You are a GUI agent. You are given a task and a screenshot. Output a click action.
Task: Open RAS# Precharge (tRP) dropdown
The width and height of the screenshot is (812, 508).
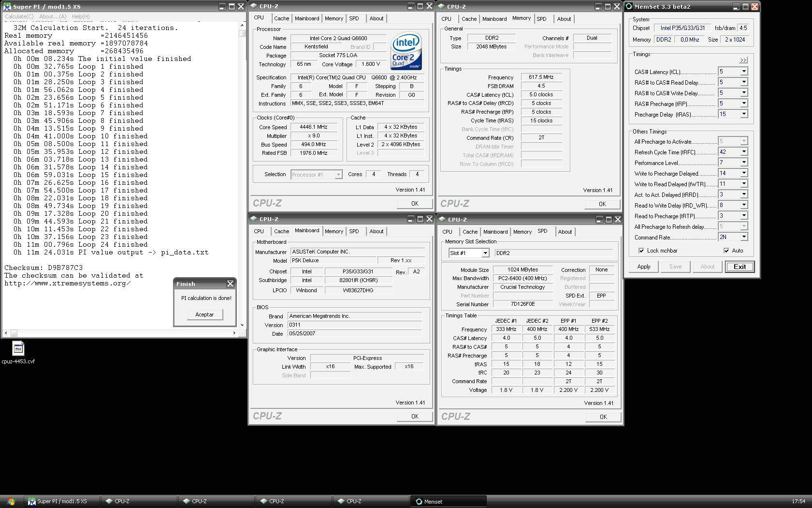click(x=744, y=104)
